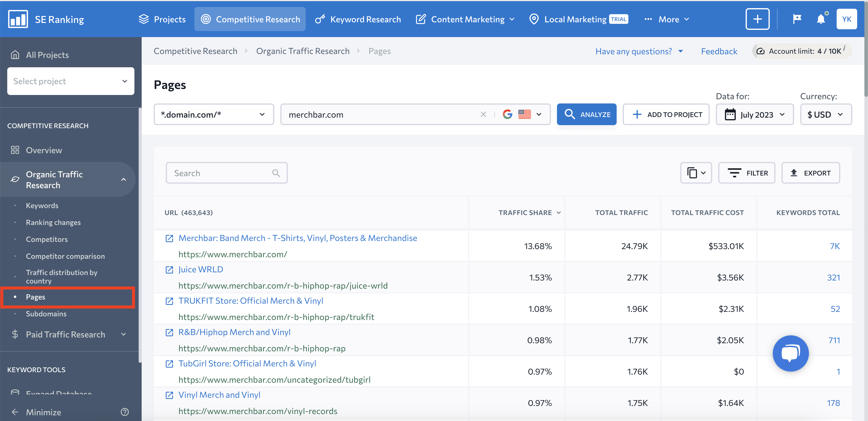Click the sidebar vertical scrollbar
Screen dimensions: 868x421
(140, 235)
